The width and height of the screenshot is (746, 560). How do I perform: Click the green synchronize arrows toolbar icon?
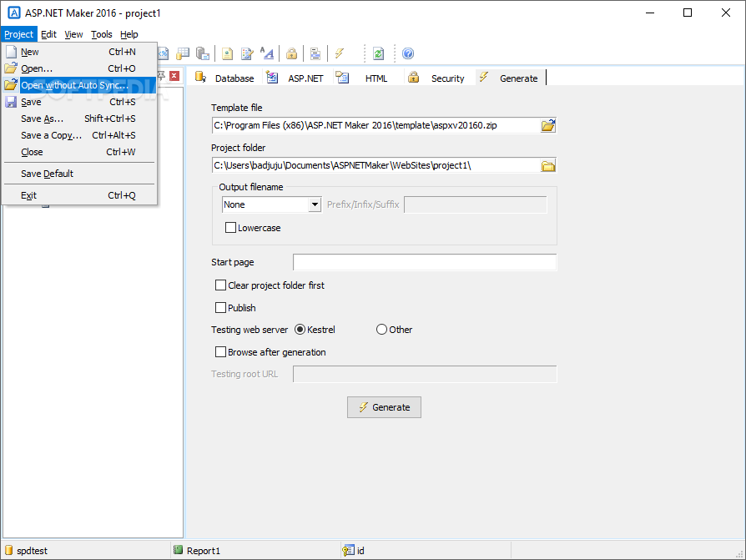point(378,53)
